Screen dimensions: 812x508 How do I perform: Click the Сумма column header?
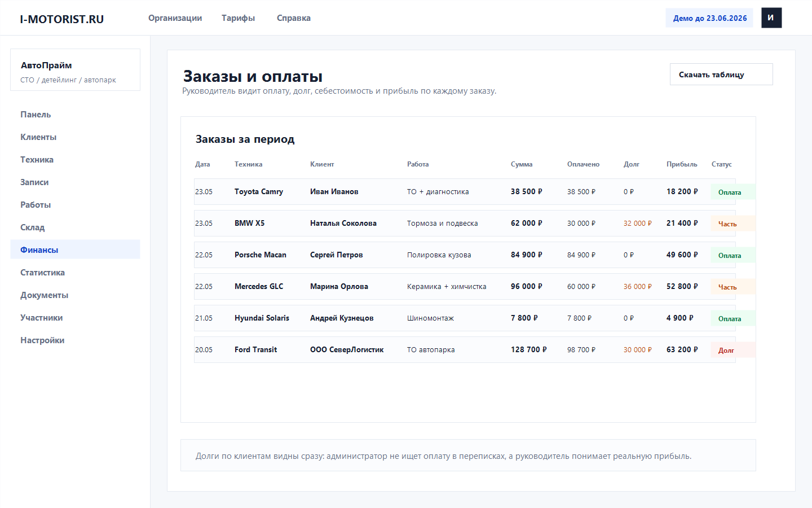click(522, 164)
